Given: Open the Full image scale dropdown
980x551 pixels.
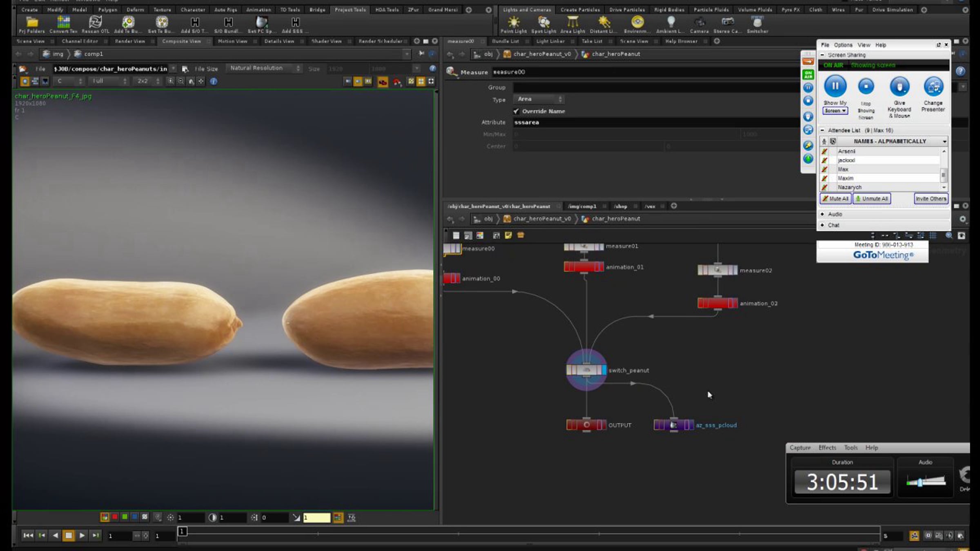Looking at the screenshot, I should [108, 81].
